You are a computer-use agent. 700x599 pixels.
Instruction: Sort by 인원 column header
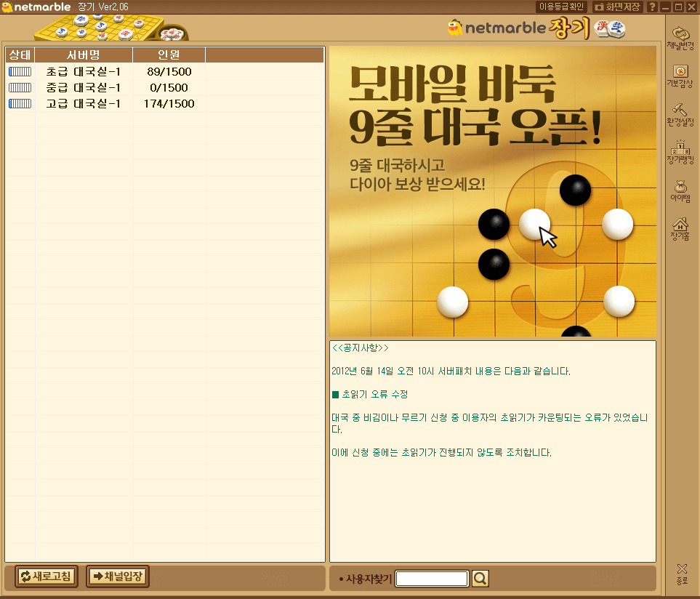169,55
